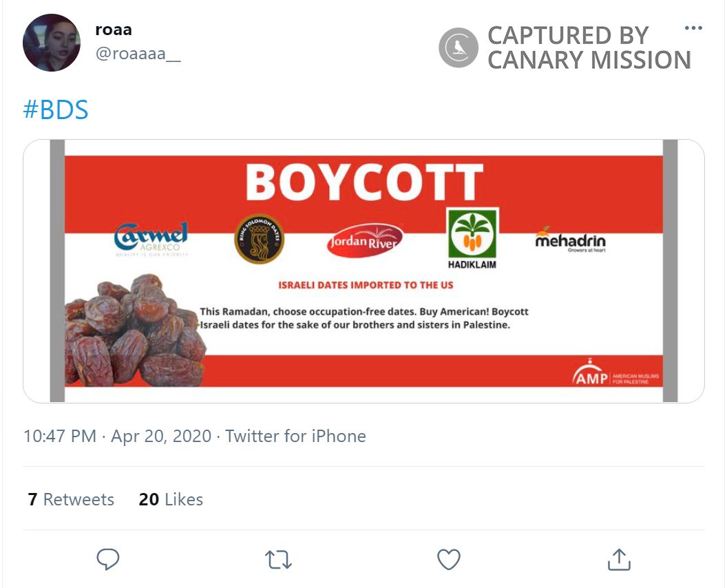Image resolution: width=727 pixels, height=588 pixels.
Task: Click the Jordan River red logo
Action: click(x=366, y=241)
